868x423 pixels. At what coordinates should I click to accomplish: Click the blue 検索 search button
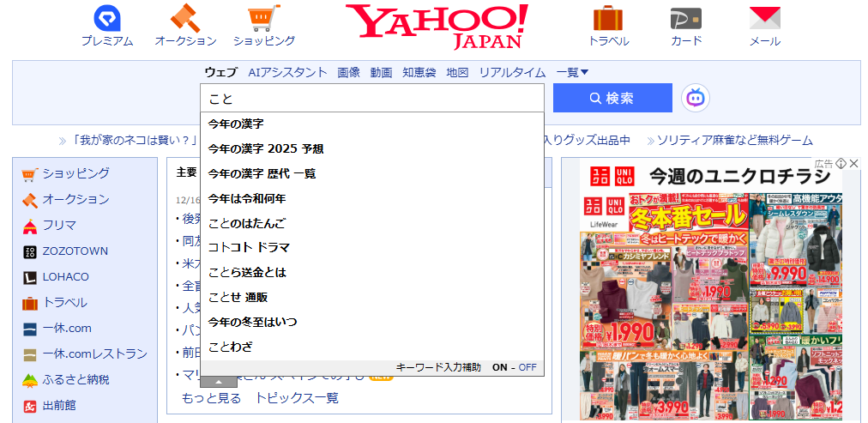coord(612,98)
